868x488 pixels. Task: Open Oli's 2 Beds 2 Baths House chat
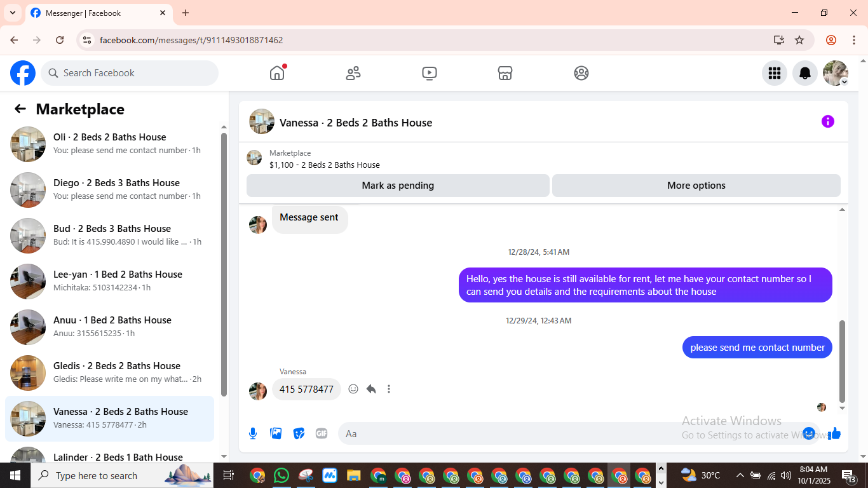coord(110,144)
